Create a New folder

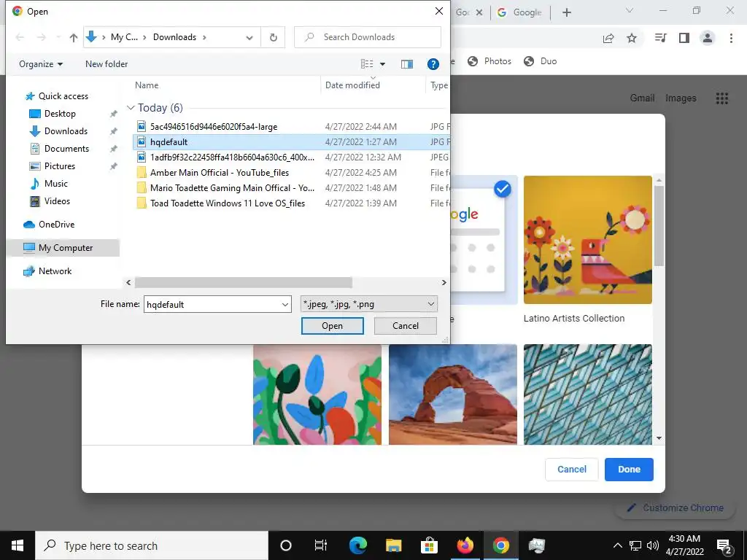pos(107,64)
